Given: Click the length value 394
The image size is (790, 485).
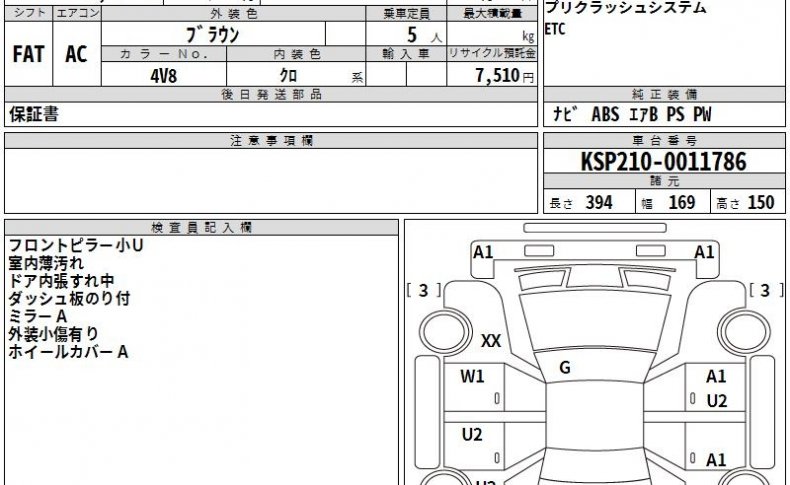Looking at the screenshot, I should [599, 202].
